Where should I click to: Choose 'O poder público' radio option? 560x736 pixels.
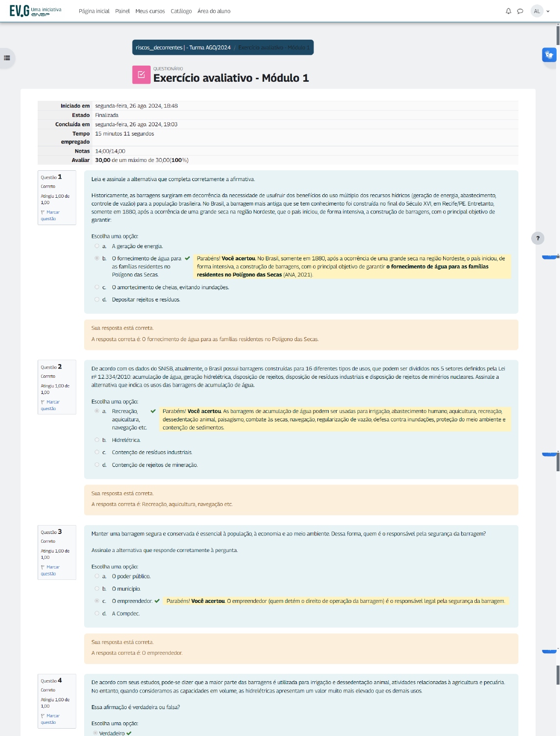pyautogui.click(x=97, y=576)
